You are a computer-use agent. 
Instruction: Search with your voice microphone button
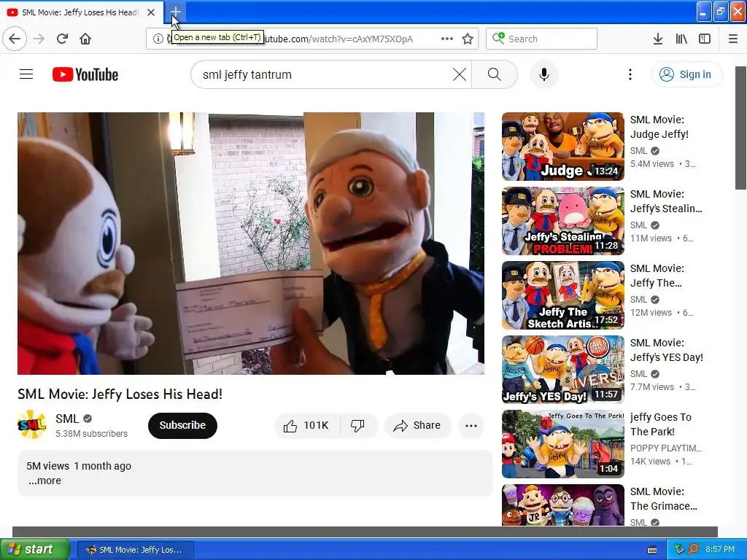click(x=543, y=74)
